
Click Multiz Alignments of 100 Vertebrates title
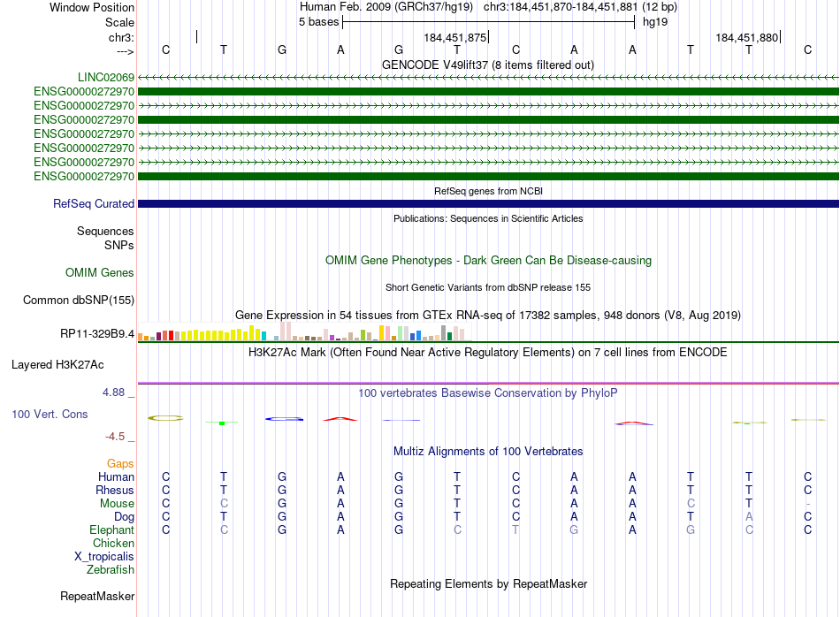[488, 452]
